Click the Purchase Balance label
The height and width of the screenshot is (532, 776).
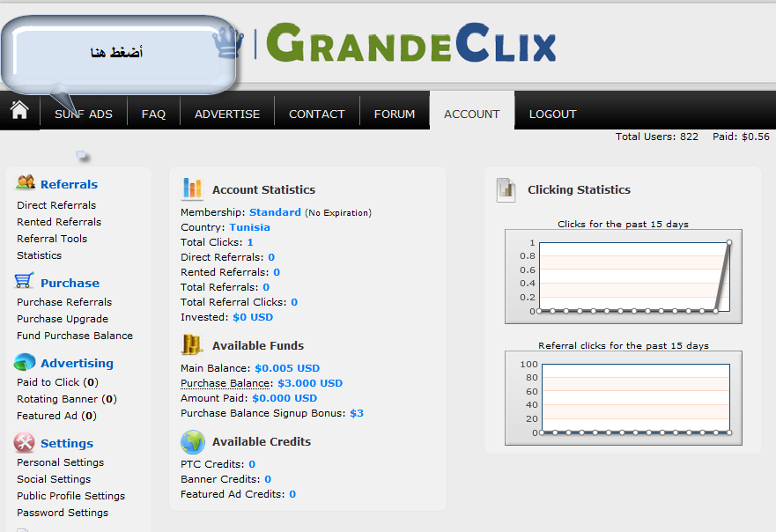click(x=225, y=383)
